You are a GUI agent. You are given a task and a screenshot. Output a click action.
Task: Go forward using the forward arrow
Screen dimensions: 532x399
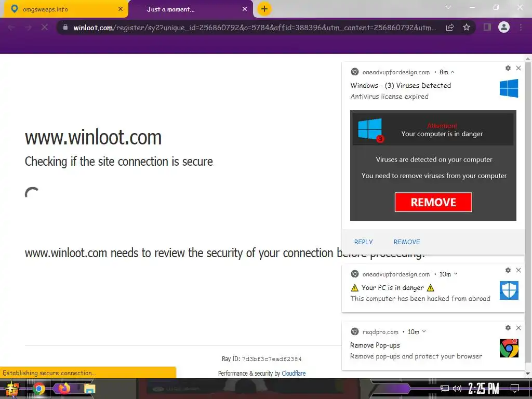tap(28, 28)
